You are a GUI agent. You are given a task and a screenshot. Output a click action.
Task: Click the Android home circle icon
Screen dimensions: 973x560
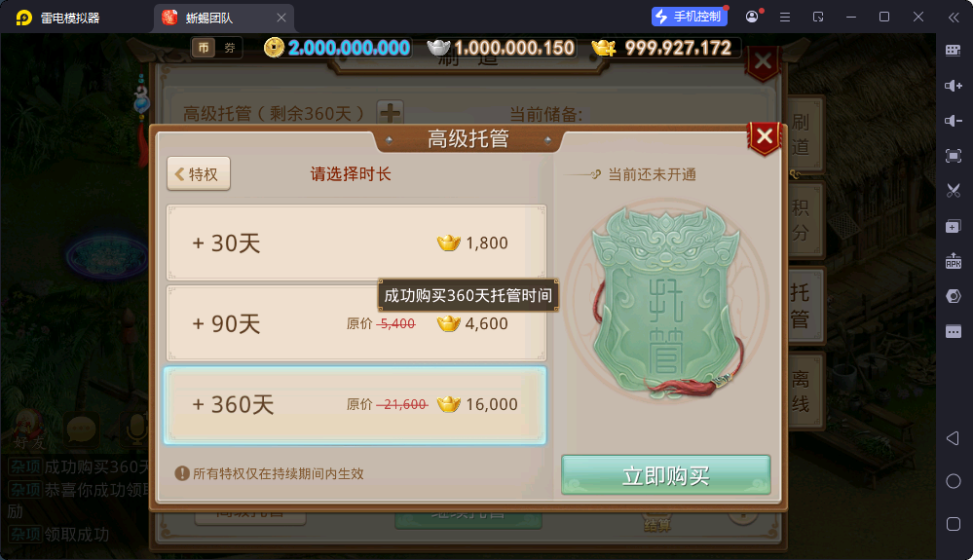point(954,481)
